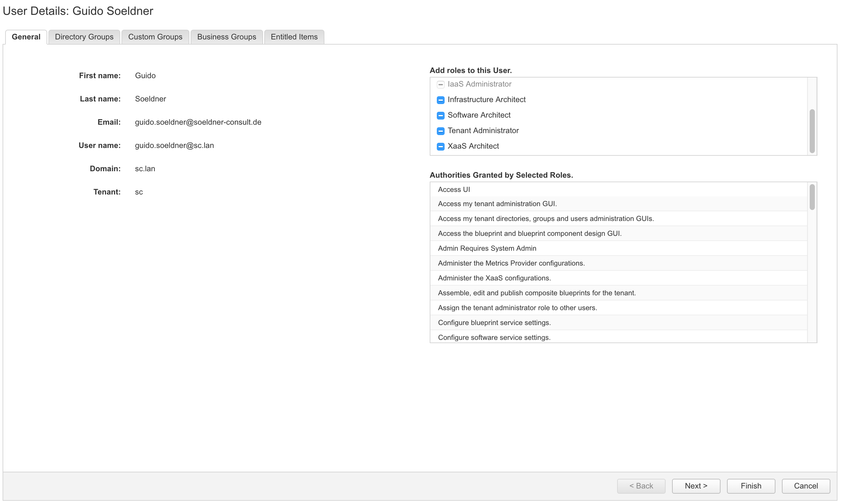Remove the Infrastructure Architect role
Screen dimensions: 842x504
pos(440,100)
